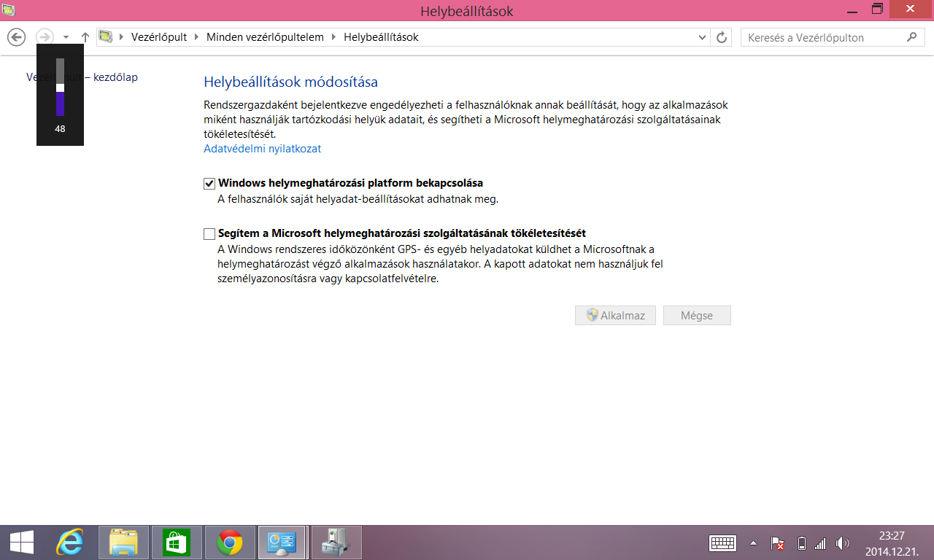Screen dimensions: 934x560
Task: Click the speaker volume tray icon
Action: (843, 543)
